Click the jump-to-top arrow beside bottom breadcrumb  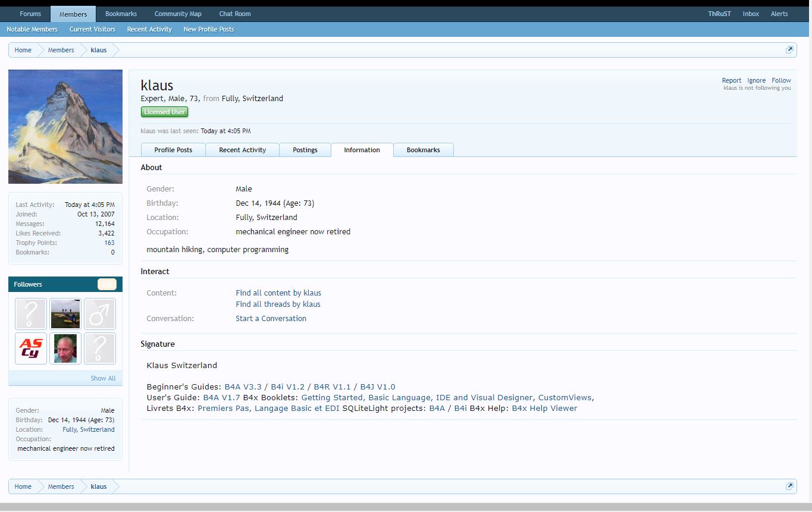pos(789,486)
